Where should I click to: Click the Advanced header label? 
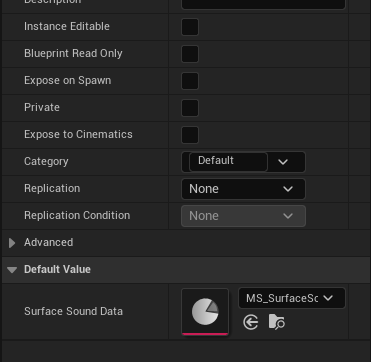tap(49, 242)
